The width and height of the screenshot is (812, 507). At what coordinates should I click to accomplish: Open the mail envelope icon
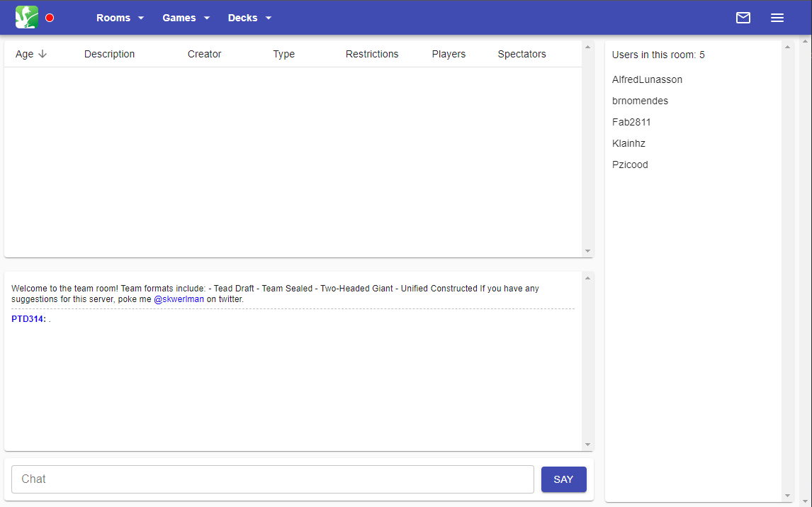coord(743,18)
